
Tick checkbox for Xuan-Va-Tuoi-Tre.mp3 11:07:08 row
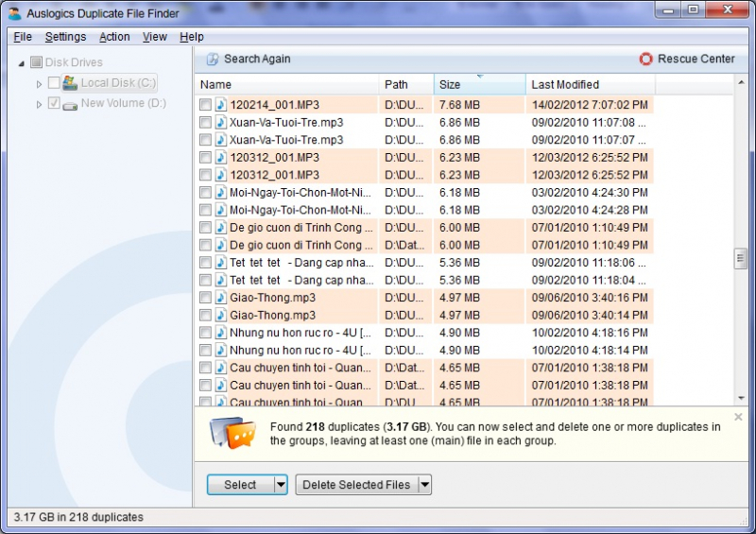[205, 123]
